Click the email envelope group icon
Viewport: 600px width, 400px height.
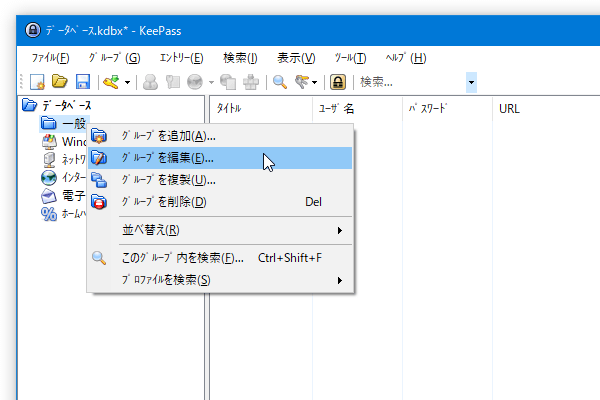coord(49,196)
